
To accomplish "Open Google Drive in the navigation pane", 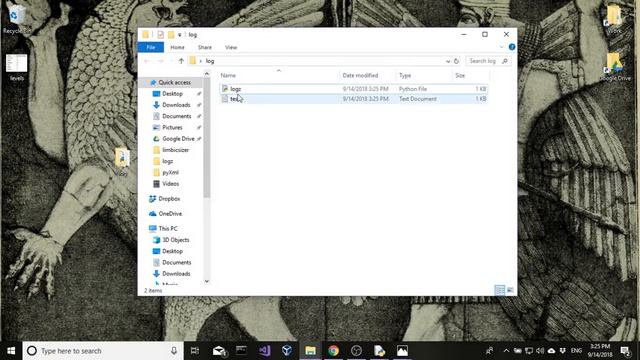I will pos(178,139).
